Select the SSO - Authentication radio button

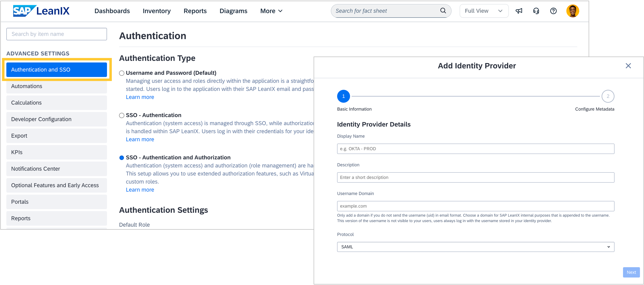pos(122,115)
